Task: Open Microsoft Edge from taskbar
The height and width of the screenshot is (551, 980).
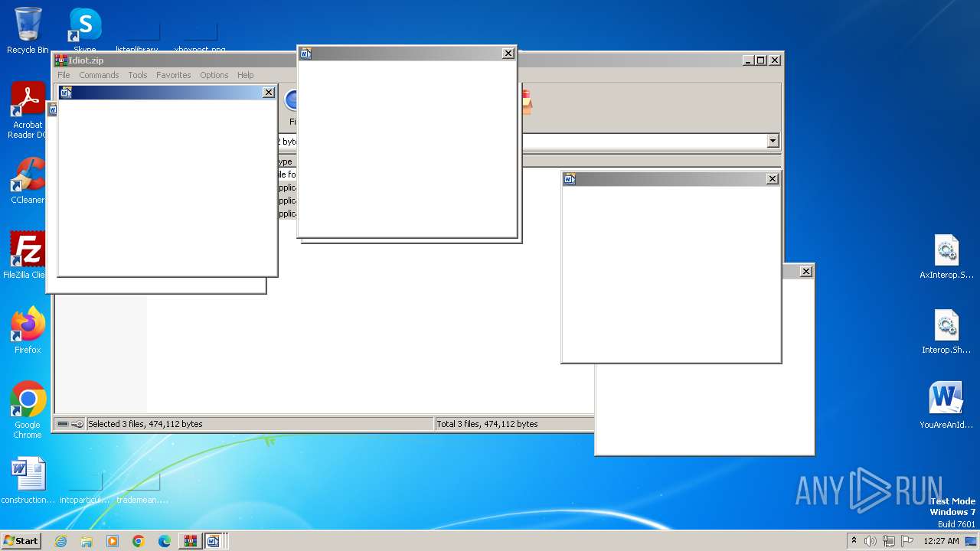Action: pos(165,541)
